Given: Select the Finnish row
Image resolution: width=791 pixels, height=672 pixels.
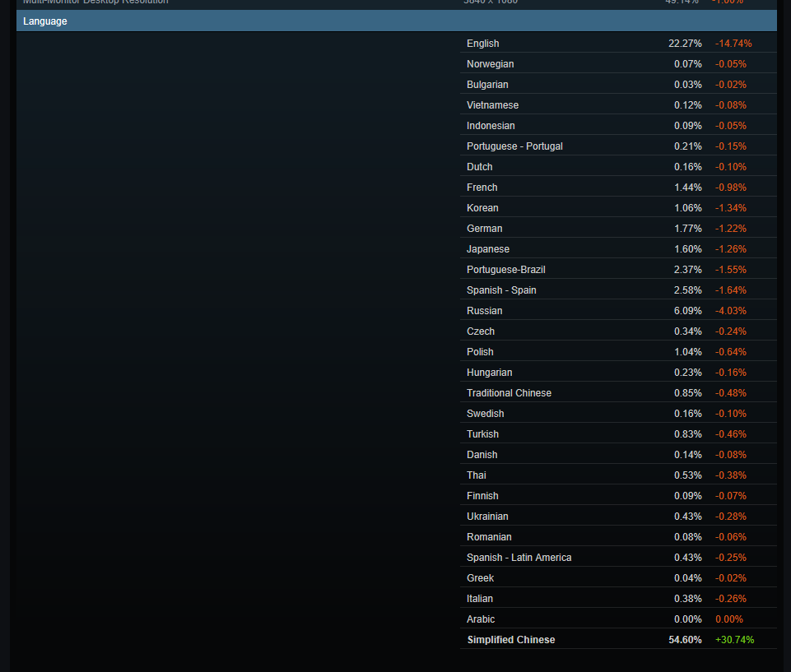Looking at the screenshot, I should [x=618, y=496].
